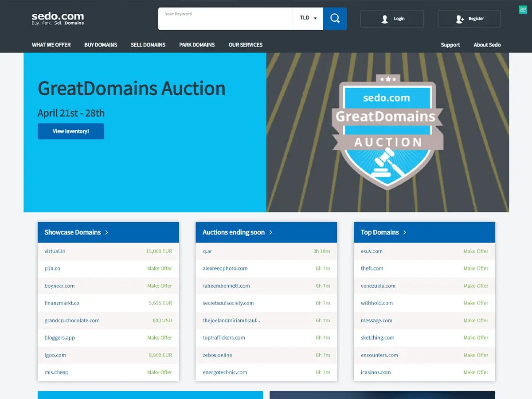532x399 pixels.
Task: Open the Sell Domains menu
Action: pyautogui.click(x=148, y=45)
